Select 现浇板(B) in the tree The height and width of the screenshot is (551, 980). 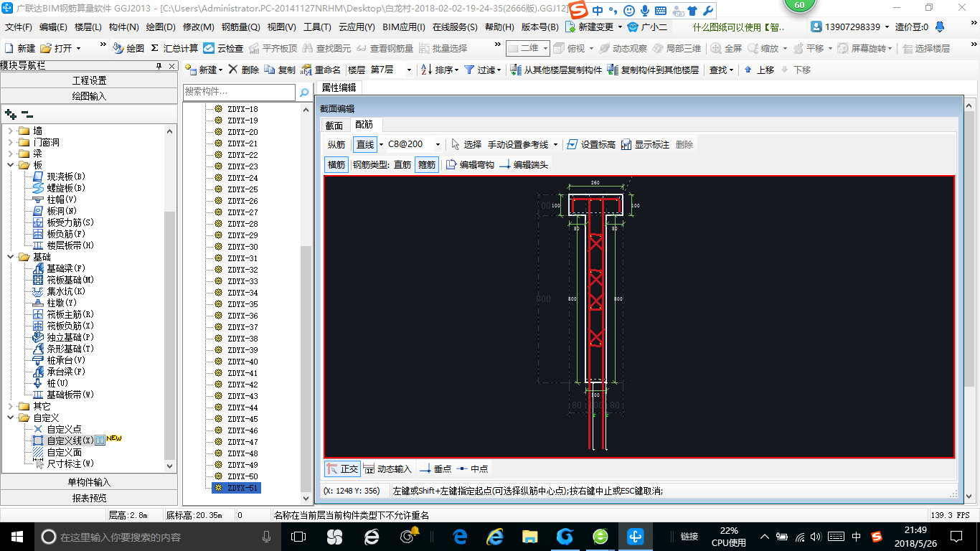click(x=59, y=176)
